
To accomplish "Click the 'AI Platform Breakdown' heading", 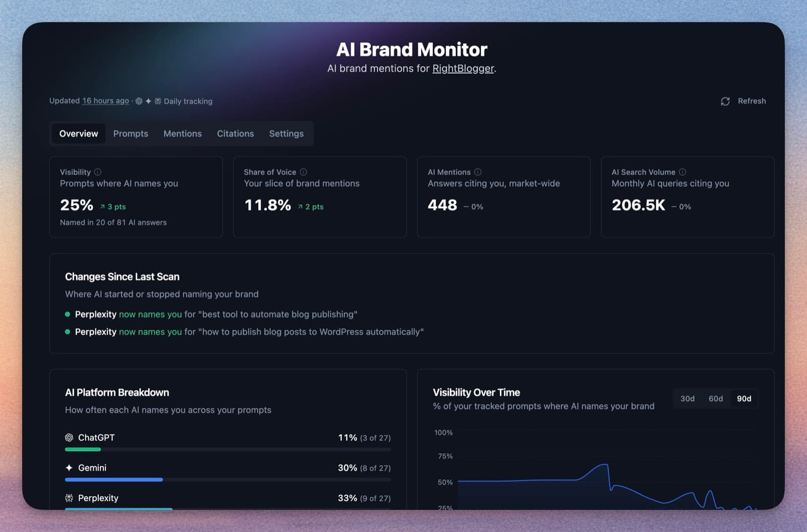I will (117, 392).
